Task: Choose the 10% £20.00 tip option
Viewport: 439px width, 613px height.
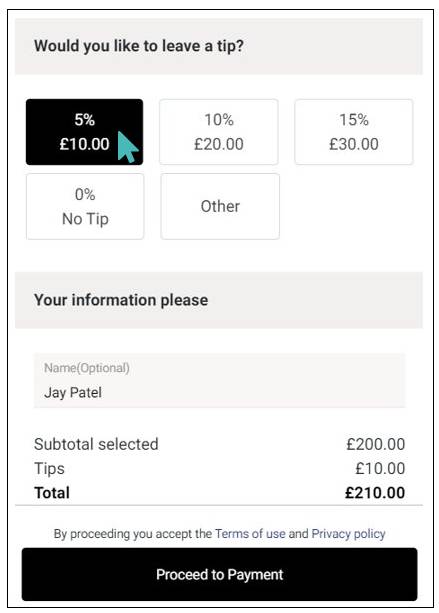Action: (219, 132)
